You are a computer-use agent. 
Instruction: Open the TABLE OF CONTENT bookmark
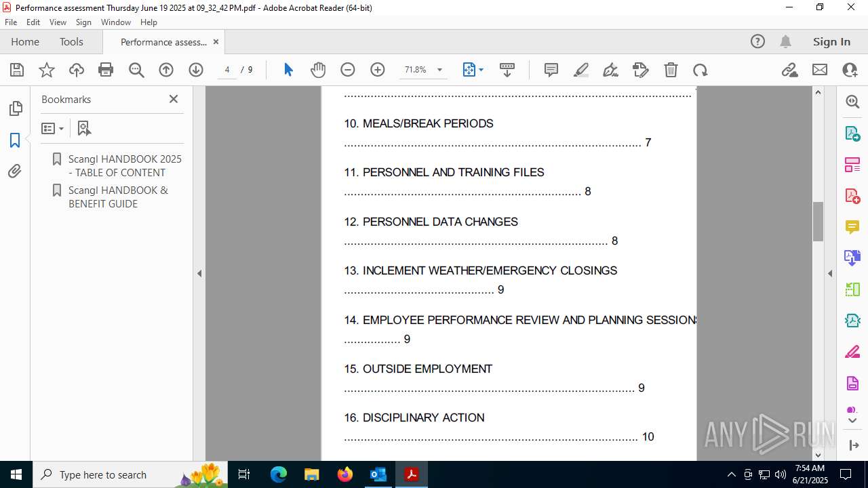(x=125, y=165)
